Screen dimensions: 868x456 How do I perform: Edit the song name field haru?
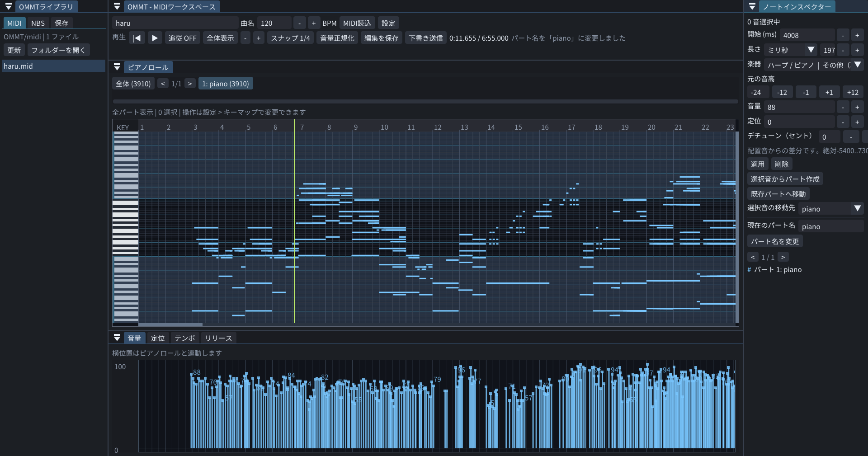[175, 23]
